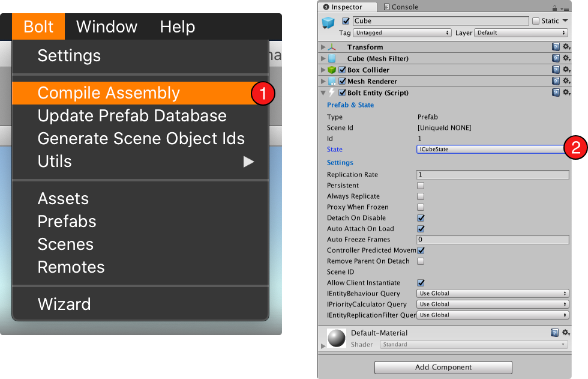Open help for Cube (Mesh Filter)
This screenshot has width=588, height=379.
point(556,58)
